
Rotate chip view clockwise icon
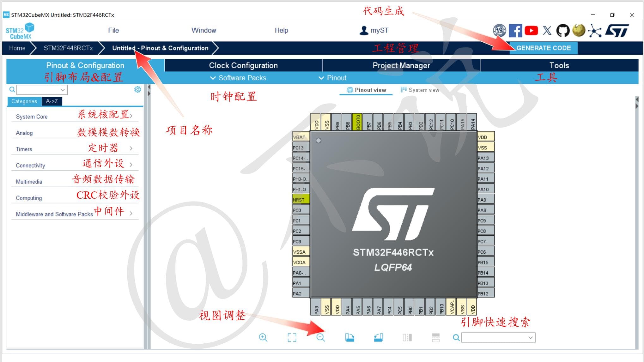tap(349, 337)
